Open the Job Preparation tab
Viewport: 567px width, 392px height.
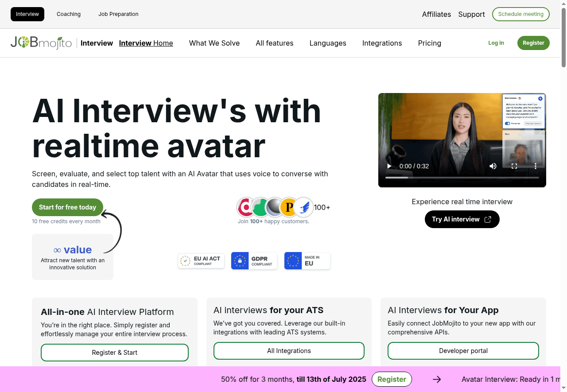point(118,14)
